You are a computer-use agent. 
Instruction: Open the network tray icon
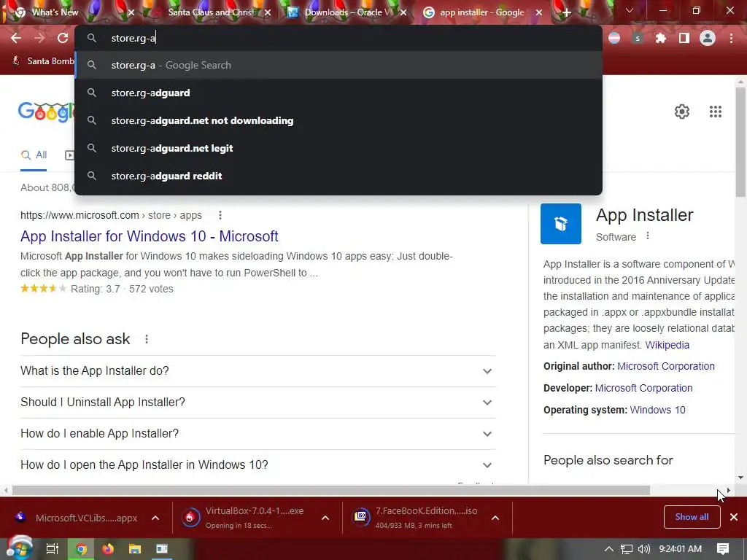tap(627, 549)
